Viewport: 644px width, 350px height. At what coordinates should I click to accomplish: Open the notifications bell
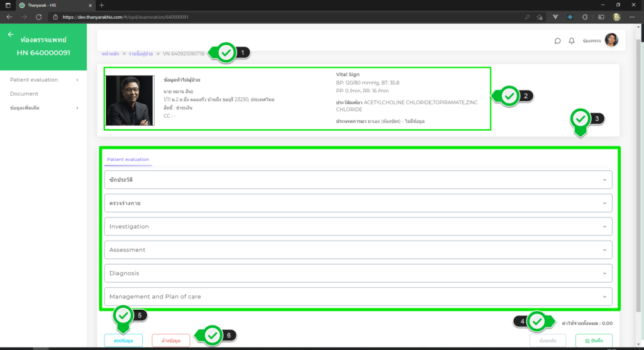pos(572,41)
